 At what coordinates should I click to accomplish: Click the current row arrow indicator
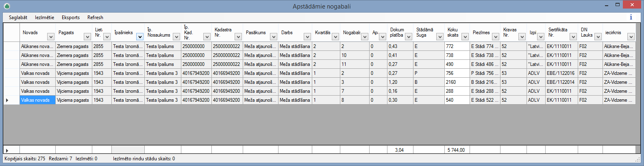(7, 100)
